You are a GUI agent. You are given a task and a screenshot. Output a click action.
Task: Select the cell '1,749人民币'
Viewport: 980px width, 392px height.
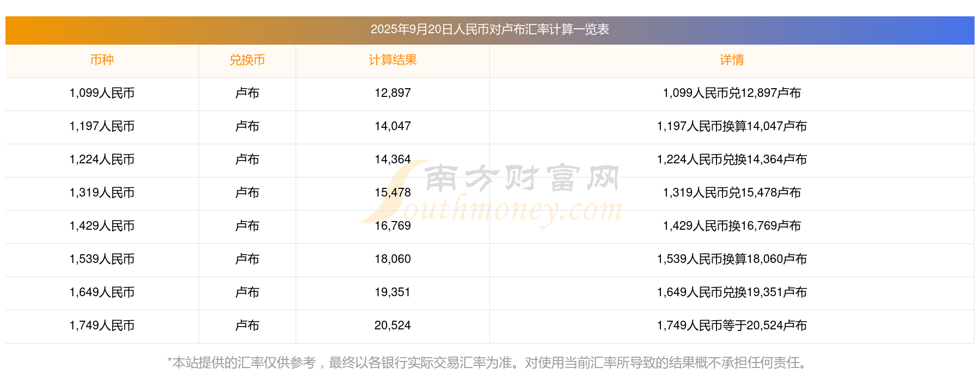[x=102, y=326]
